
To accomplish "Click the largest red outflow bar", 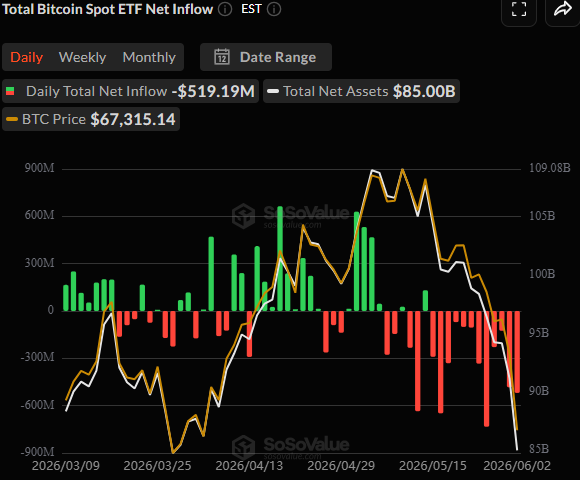I will click(x=486, y=369).
